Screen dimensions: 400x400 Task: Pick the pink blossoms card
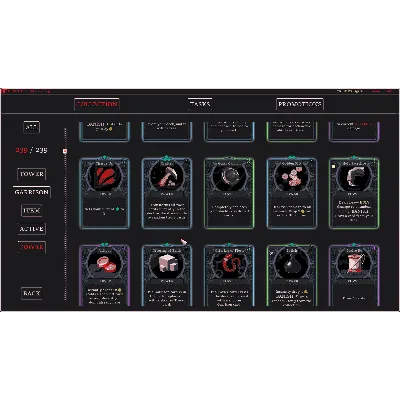(x=292, y=193)
